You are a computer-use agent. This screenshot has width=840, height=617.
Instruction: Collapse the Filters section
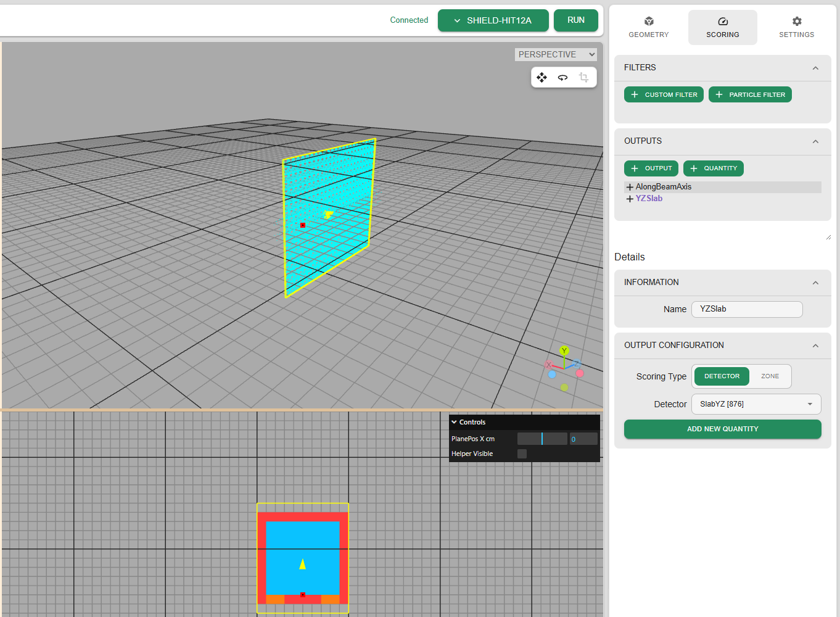coord(815,68)
